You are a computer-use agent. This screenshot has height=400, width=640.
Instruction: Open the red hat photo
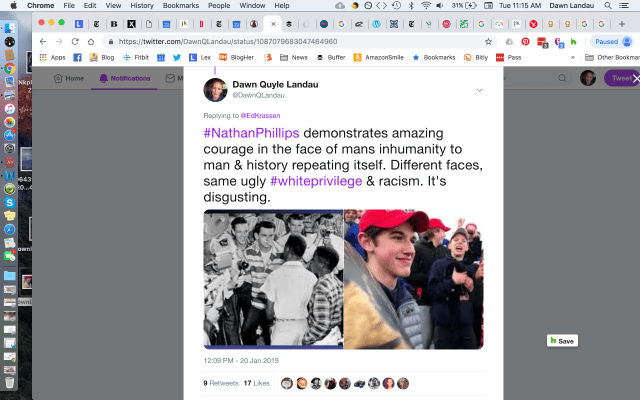point(414,279)
